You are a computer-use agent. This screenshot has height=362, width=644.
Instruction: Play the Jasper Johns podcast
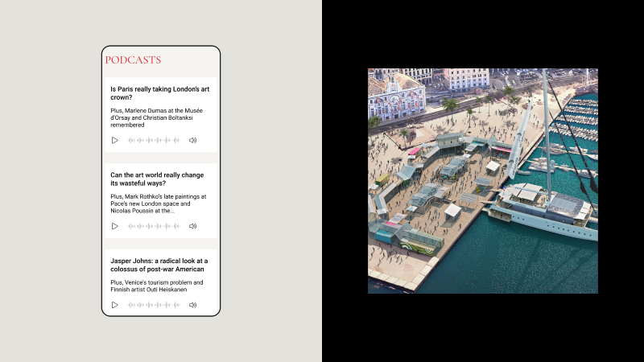[x=114, y=305]
